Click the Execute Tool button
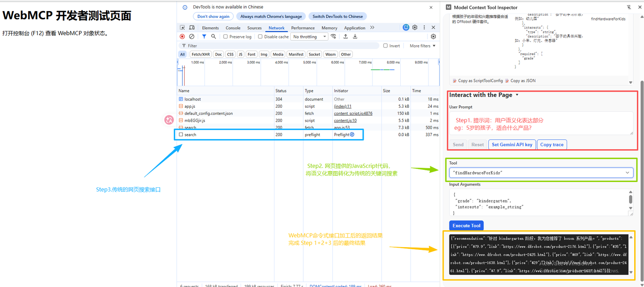 (x=466, y=226)
